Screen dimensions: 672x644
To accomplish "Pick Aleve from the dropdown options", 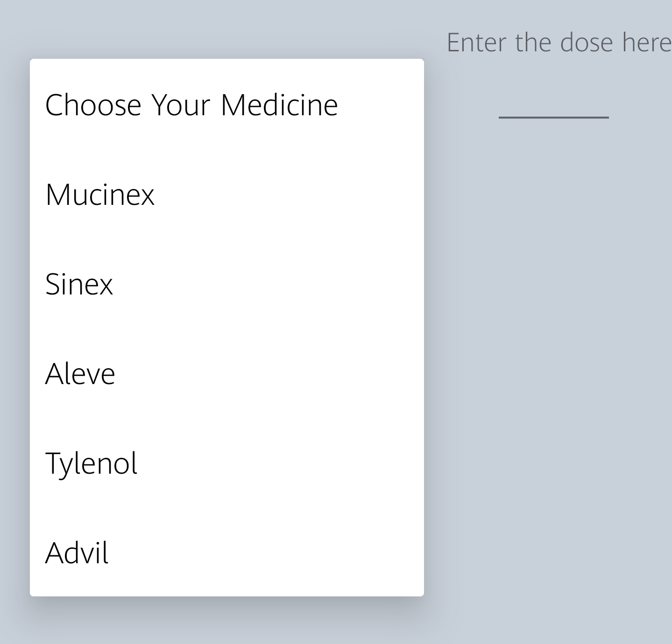I will coord(80,373).
